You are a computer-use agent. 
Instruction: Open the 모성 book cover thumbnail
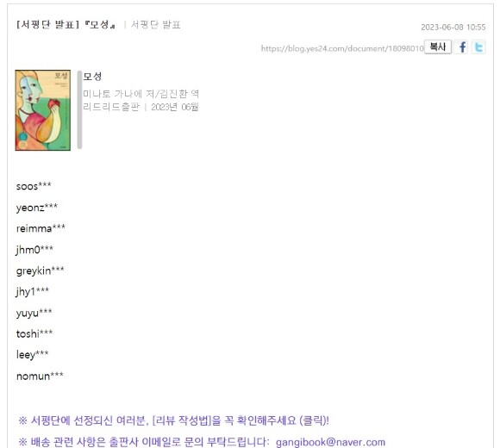pos(43,110)
